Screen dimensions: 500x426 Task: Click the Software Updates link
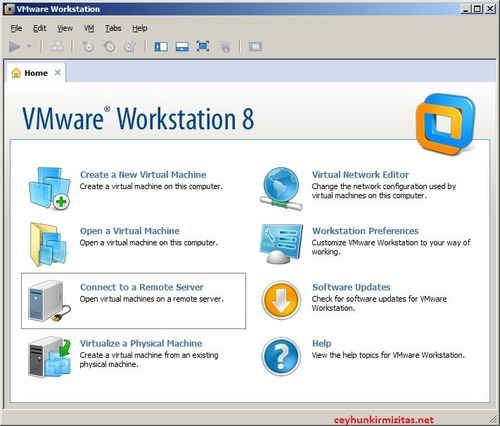tap(351, 287)
